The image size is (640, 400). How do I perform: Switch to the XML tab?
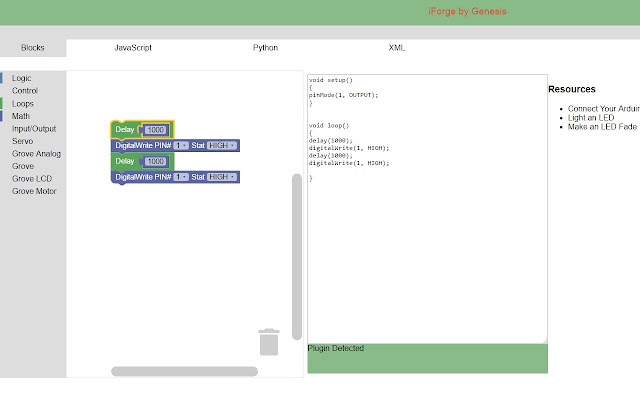(397, 48)
